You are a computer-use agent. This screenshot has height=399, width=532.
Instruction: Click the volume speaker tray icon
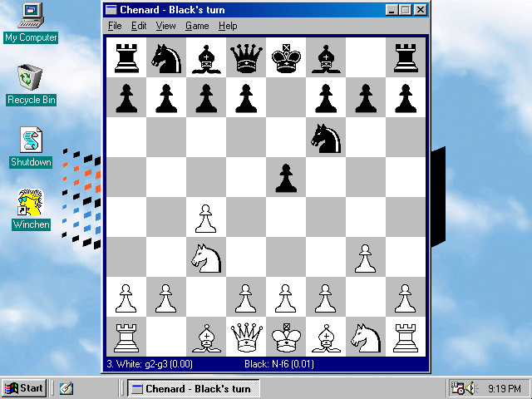pyautogui.click(x=470, y=388)
